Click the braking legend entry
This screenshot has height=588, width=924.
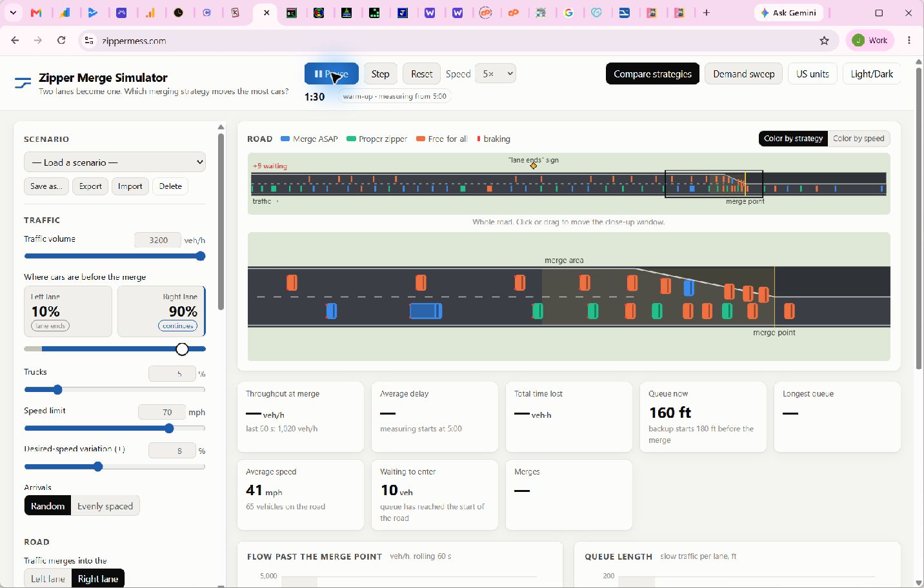(x=494, y=139)
